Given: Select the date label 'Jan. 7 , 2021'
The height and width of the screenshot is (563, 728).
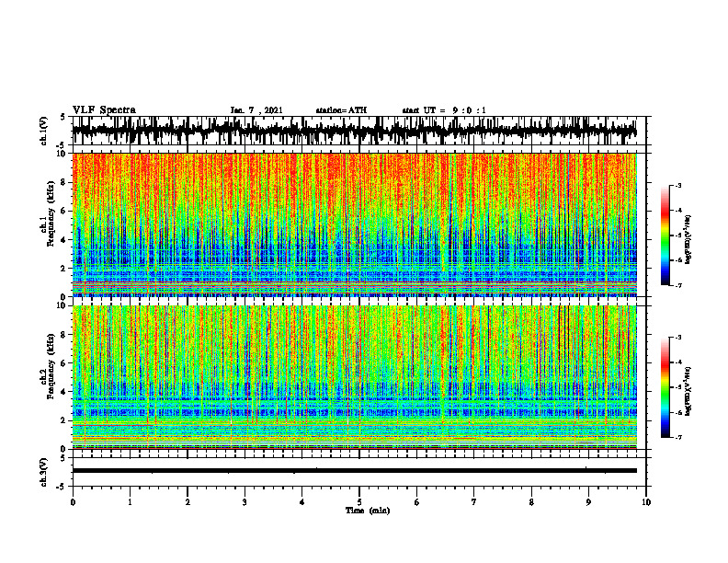Looking at the screenshot, I should [x=256, y=110].
